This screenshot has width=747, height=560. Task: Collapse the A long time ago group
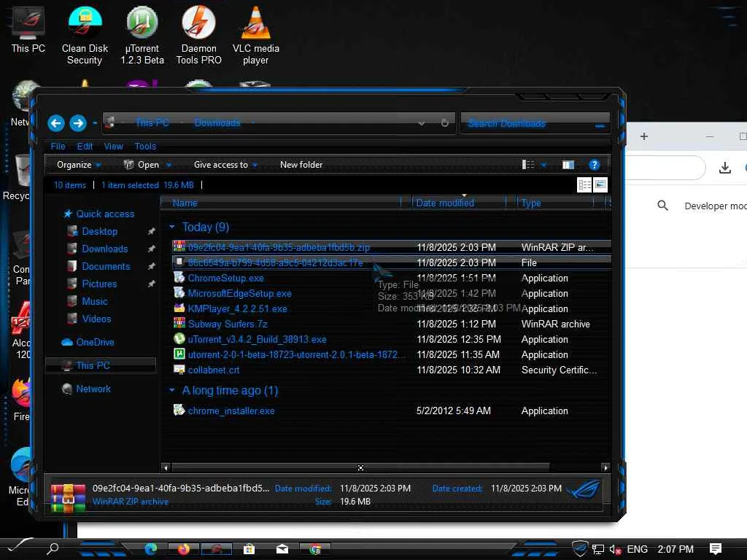point(172,391)
